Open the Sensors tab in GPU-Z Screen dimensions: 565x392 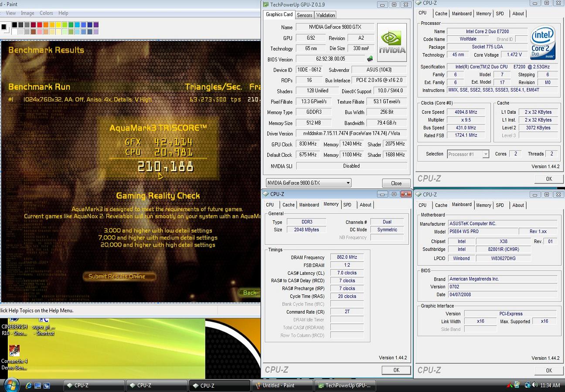pyautogui.click(x=304, y=15)
